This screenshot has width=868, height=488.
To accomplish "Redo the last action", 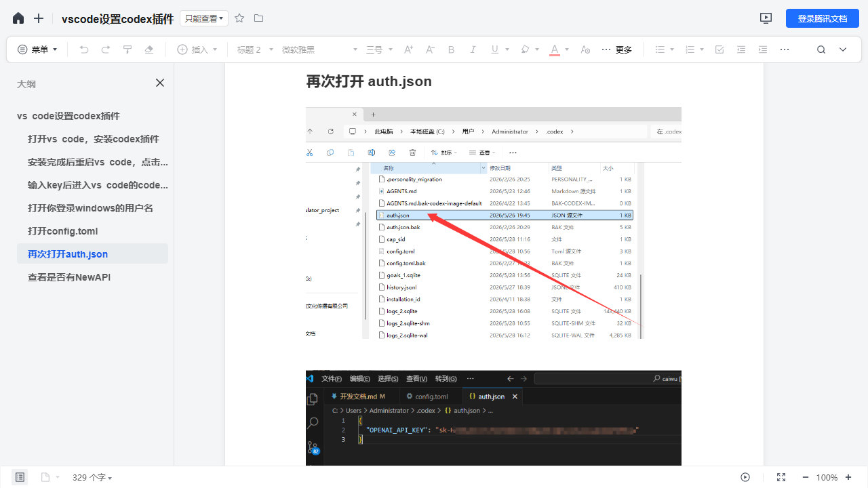I will click(x=106, y=49).
